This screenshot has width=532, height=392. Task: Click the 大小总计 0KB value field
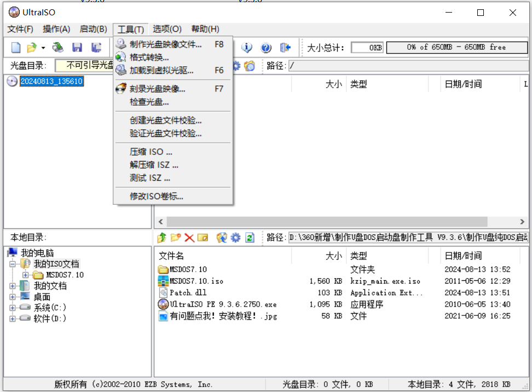[x=367, y=48]
